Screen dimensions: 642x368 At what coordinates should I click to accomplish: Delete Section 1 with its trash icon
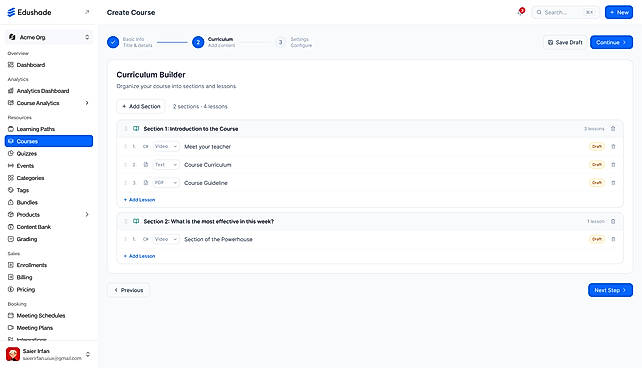[613, 129]
